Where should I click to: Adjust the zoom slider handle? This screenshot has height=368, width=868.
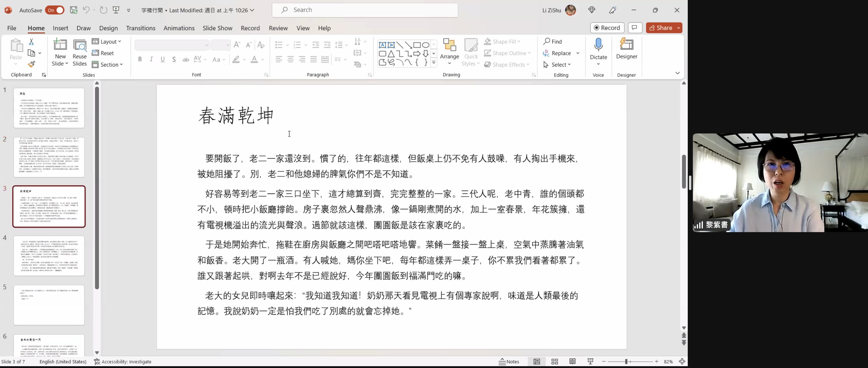[626, 361]
